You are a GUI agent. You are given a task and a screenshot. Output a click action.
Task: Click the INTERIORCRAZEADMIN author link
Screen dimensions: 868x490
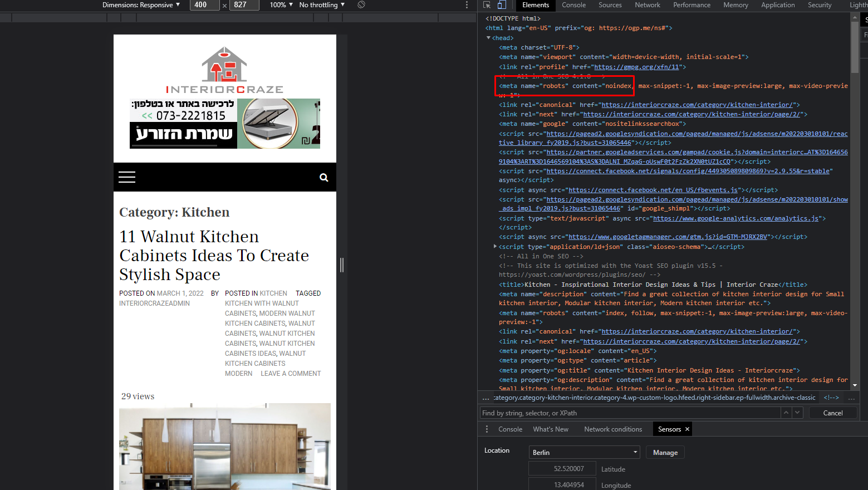(154, 303)
